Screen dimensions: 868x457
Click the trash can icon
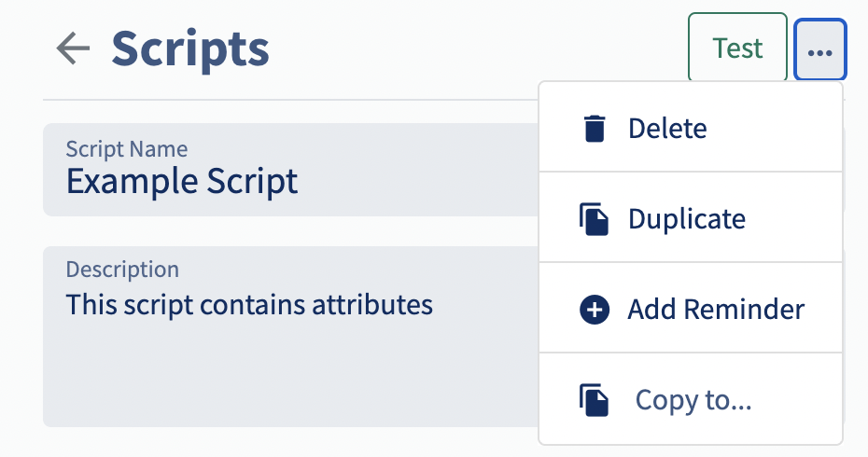pos(595,128)
